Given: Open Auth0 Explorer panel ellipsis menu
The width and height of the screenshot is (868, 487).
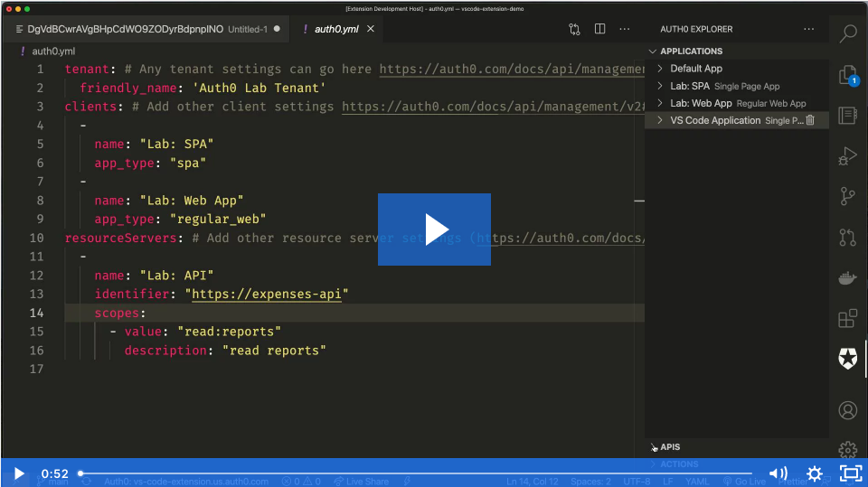Looking at the screenshot, I should [808, 29].
